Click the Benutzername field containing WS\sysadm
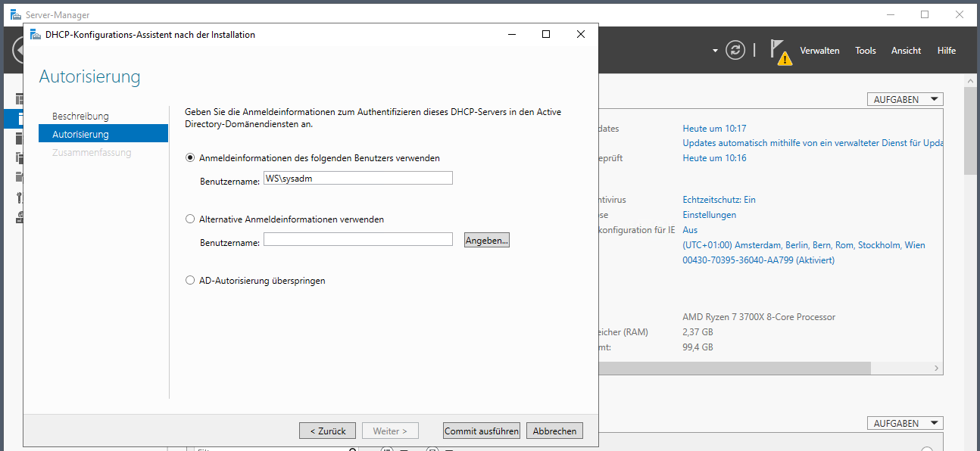980x451 pixels. coord(357,178)
